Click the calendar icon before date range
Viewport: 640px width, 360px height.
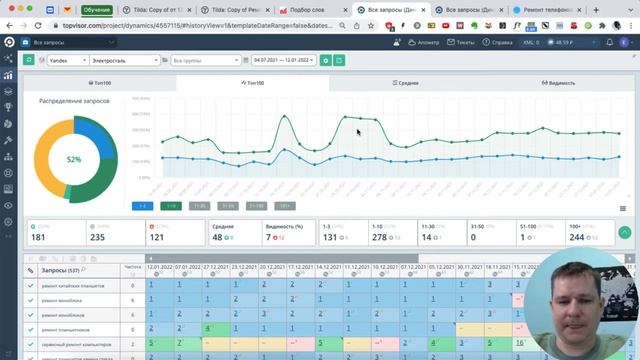point(246,60)
